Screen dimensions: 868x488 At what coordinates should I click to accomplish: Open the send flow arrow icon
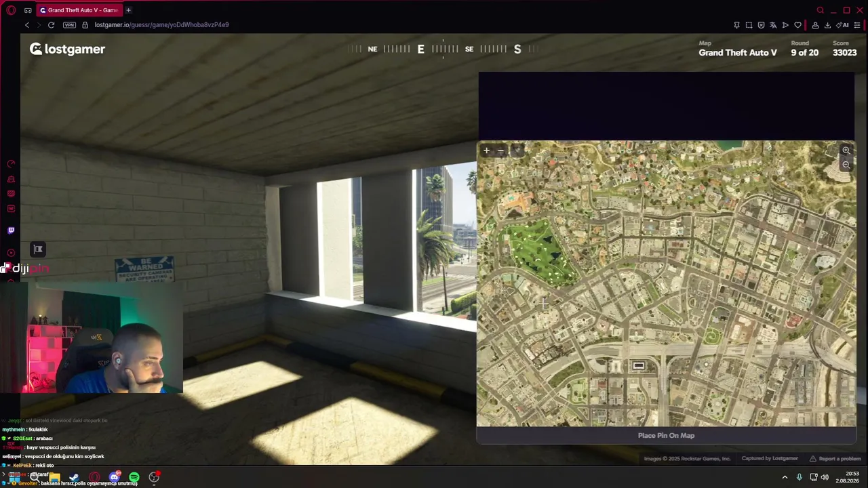click(785, 25)
